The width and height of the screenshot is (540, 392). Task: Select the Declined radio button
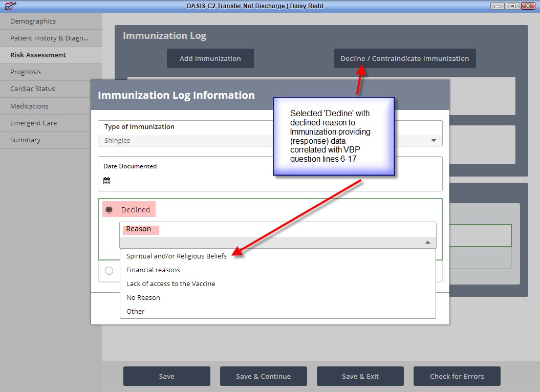pyautogui.click(x=109, y=210)
